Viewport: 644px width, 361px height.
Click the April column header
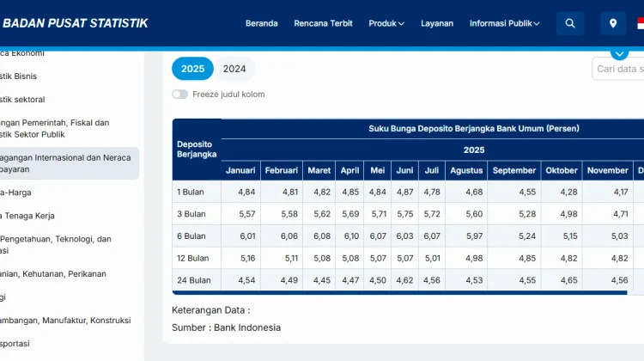click(x=350, y=170)
